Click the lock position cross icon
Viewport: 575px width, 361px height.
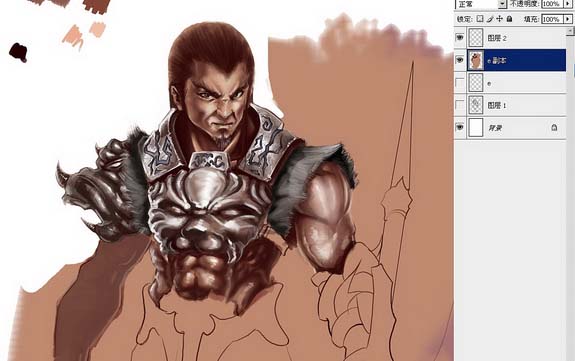(499, 19)
